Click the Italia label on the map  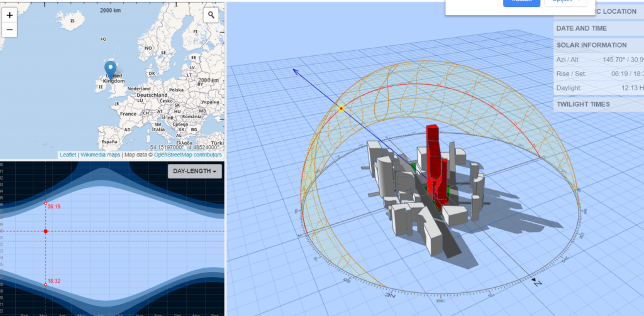(x=158, y=129)
